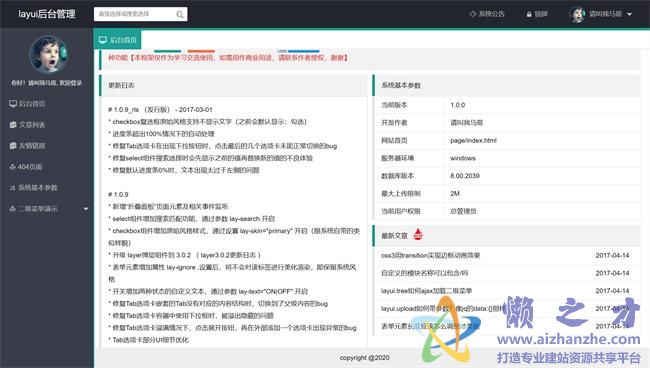The width and height of the screenshot is (650, 368).
Task: Open the user account dropdown caret
Action: pos(630,14)
